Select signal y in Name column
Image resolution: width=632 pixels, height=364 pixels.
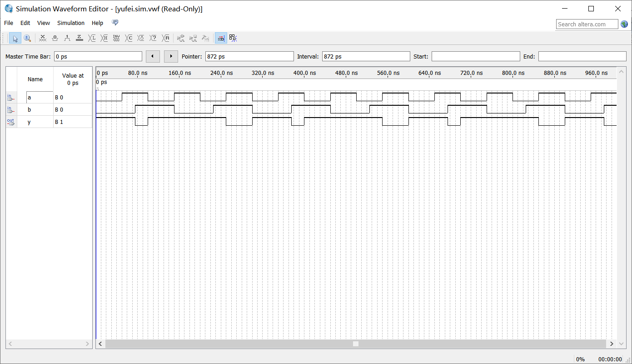pyautogui.click(x=30, y=122)
